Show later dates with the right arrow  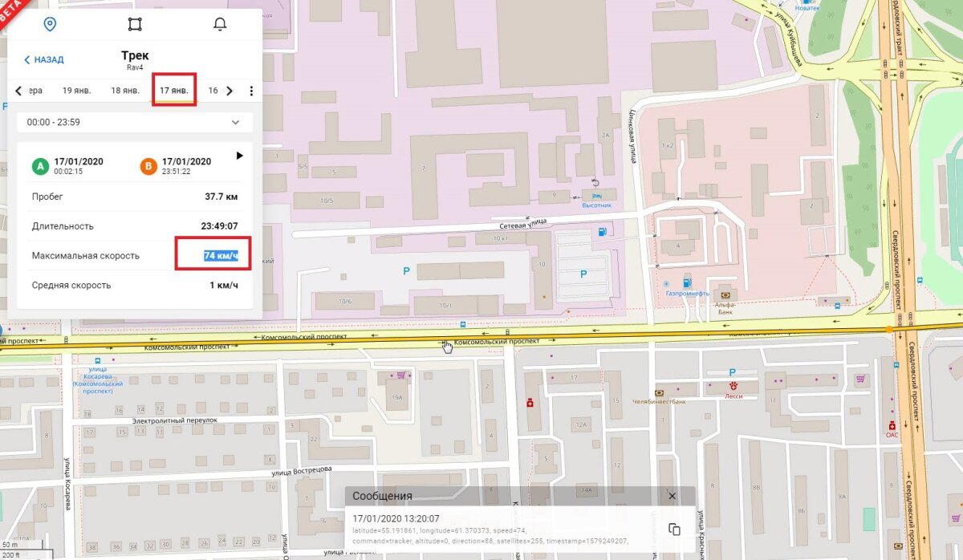pyautogui.click(x=230, y=91)
